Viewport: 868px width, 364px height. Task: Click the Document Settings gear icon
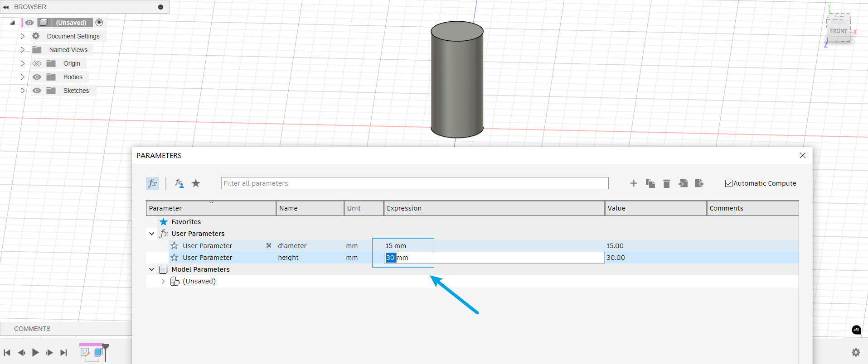click(36, 36)
